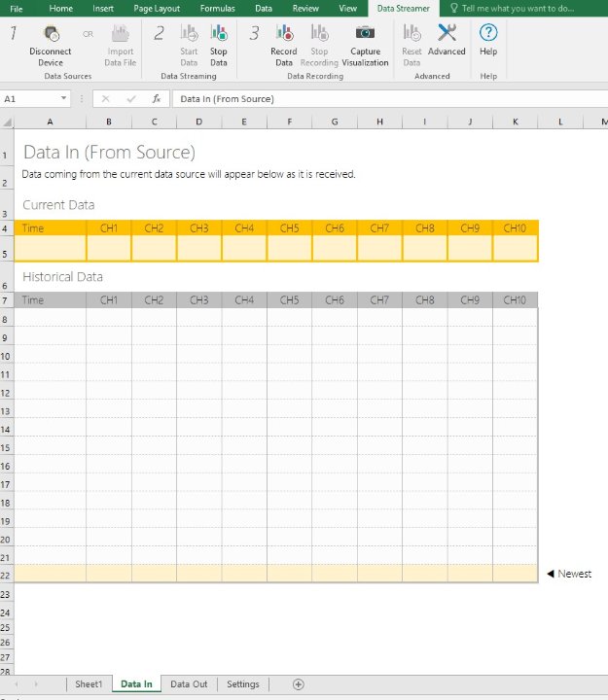Add a new sheet with plus button
This screenshot has height=700, width=608.
(299, 684)
